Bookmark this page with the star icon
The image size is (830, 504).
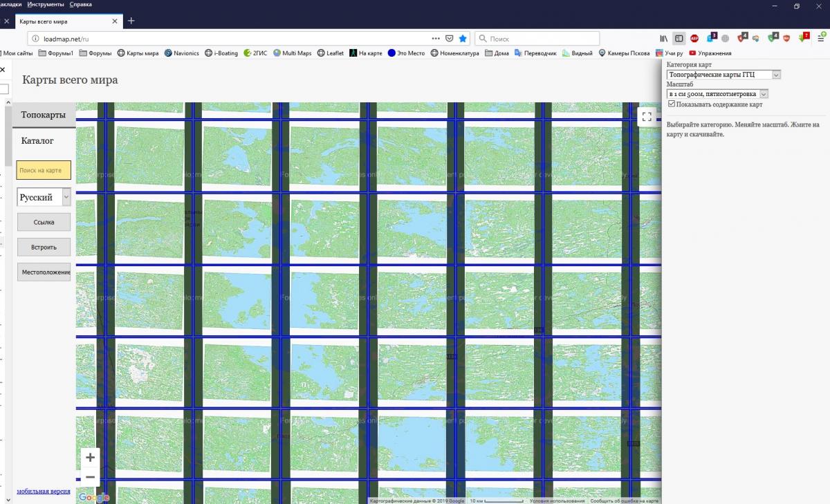pos(463,39)
